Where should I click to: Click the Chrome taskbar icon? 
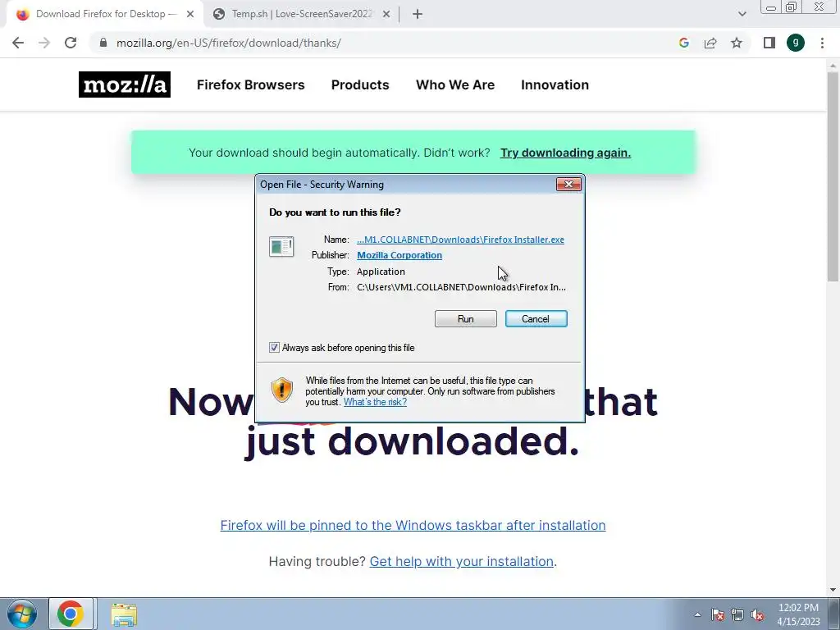point(71,614)
